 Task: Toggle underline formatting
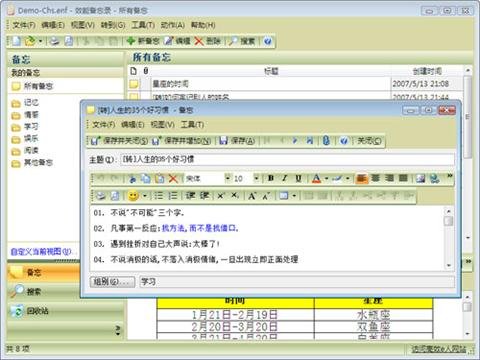(298, 179)
